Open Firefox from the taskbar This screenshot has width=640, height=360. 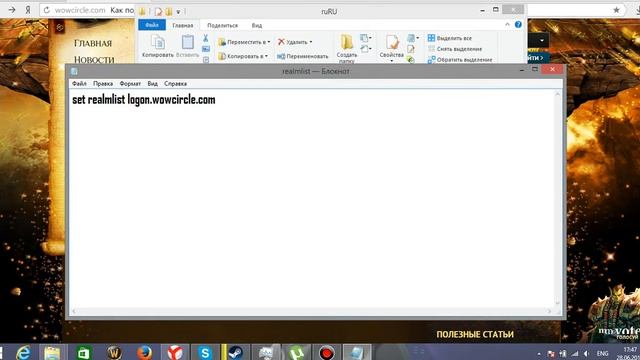click(144, 353)
